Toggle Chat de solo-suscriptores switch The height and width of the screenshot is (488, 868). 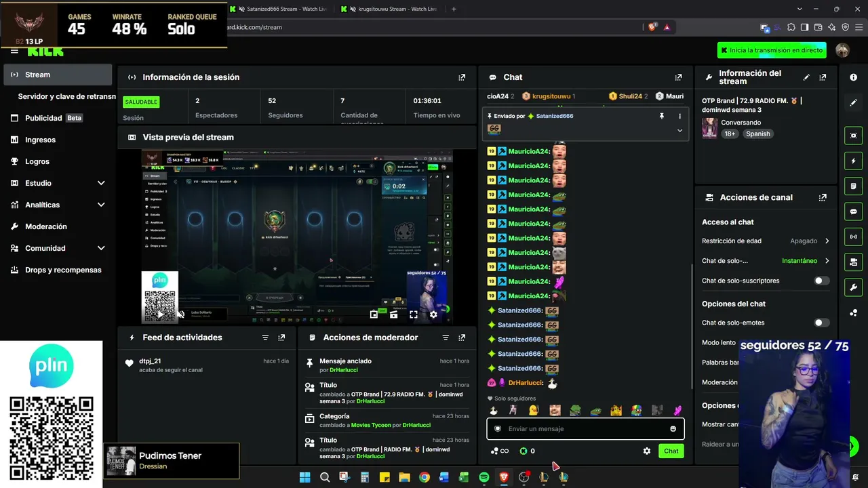pyautogui.click(x=821, y=281)
